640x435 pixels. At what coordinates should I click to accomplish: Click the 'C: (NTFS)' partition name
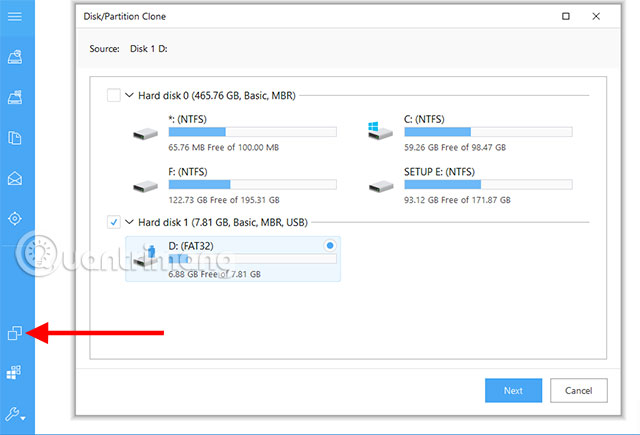pos(424,119)
